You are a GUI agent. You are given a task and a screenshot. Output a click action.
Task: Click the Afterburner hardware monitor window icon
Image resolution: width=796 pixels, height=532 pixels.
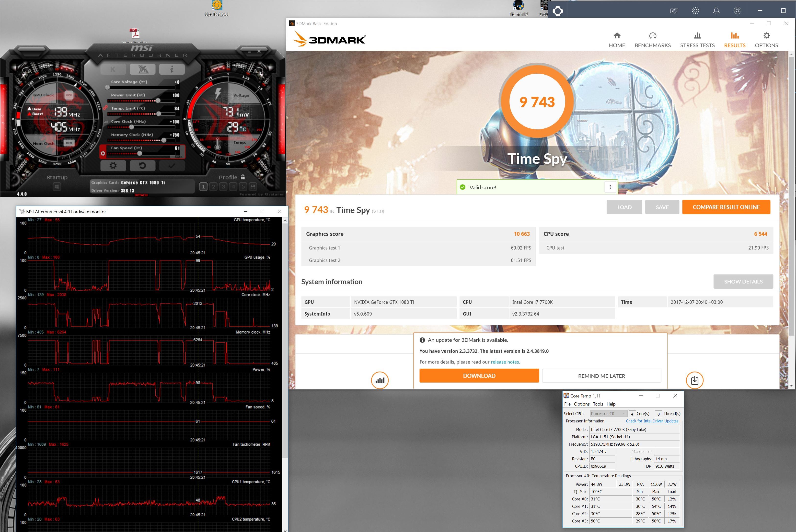pyautogui.click(x=22, y=211)
